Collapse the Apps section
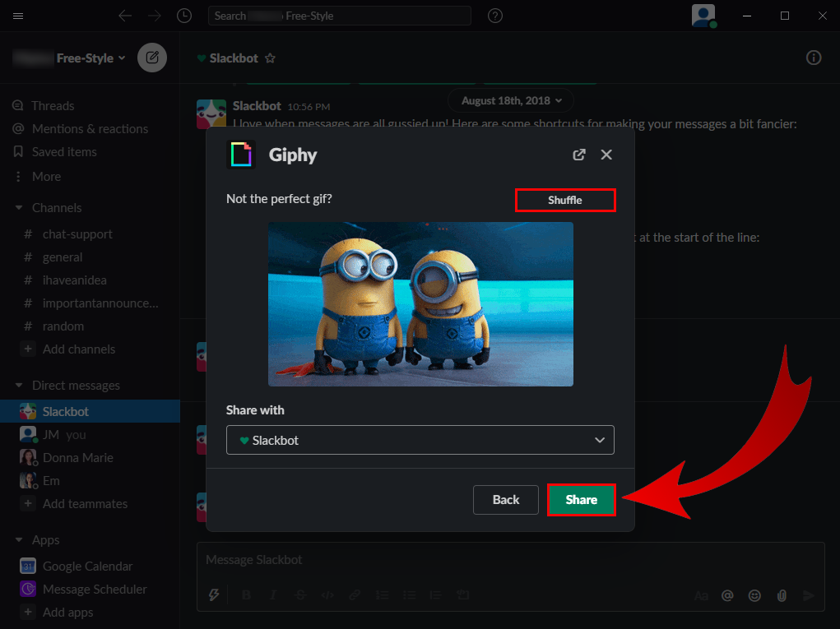Image resolution: width=840 pixels, height=629 pixels. (19, 540)
